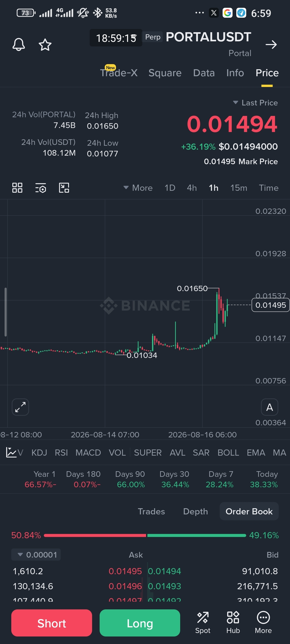Open chart settings list icon
Screen dimensions: 290x644
[x=41, y=188]
